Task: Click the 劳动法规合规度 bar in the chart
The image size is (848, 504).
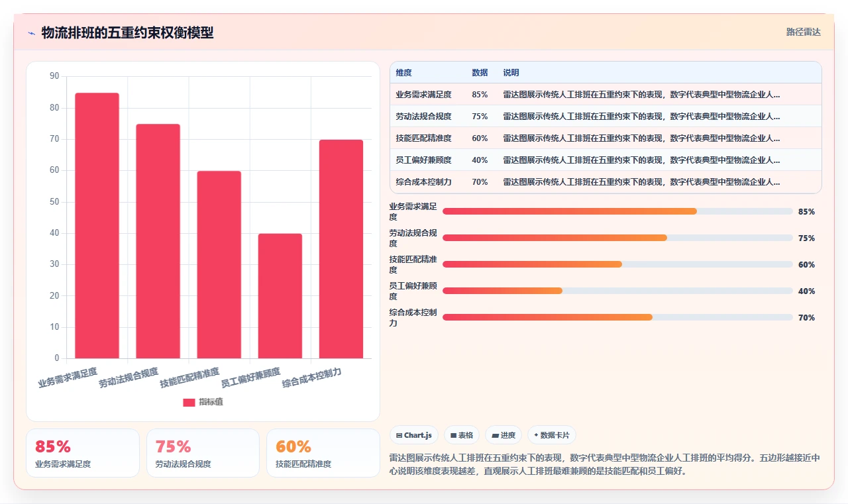Action: [158, 241]
